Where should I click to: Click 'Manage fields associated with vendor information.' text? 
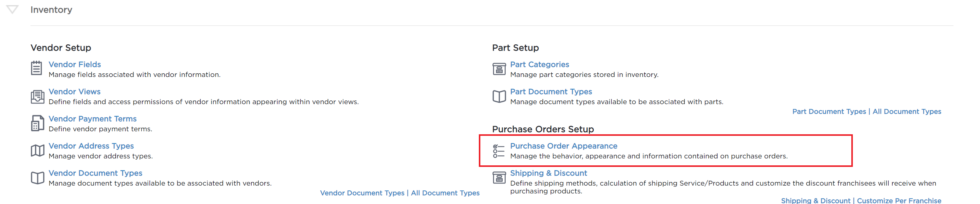[135, 75]
